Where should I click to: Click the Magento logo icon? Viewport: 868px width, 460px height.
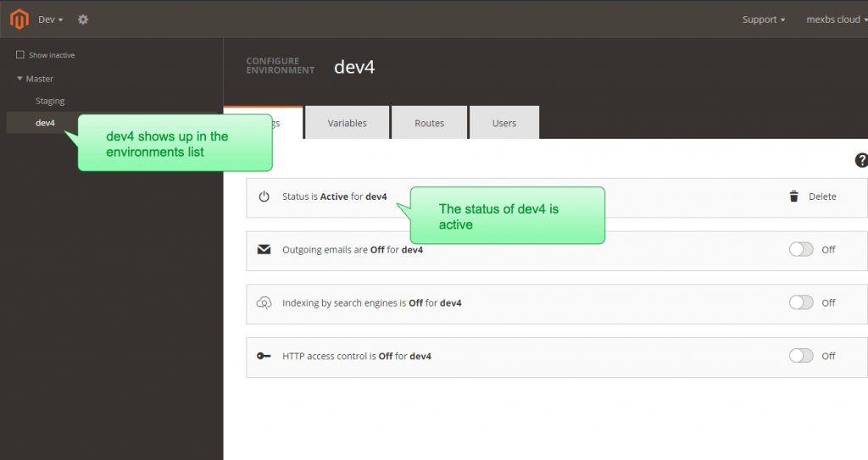(x=19, y=19)
